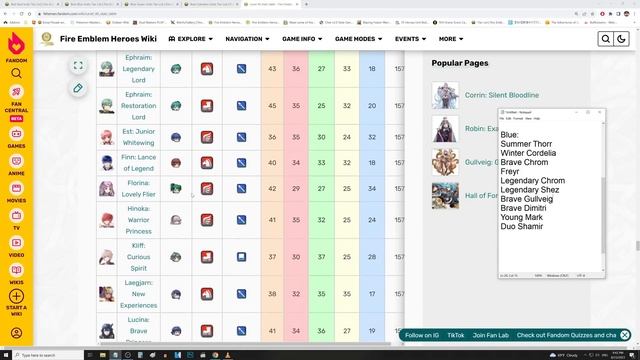Viewport: 640px width, 360px height.
Task: Dismiss the Fandom bottom banner
Action: click(624, 335)
